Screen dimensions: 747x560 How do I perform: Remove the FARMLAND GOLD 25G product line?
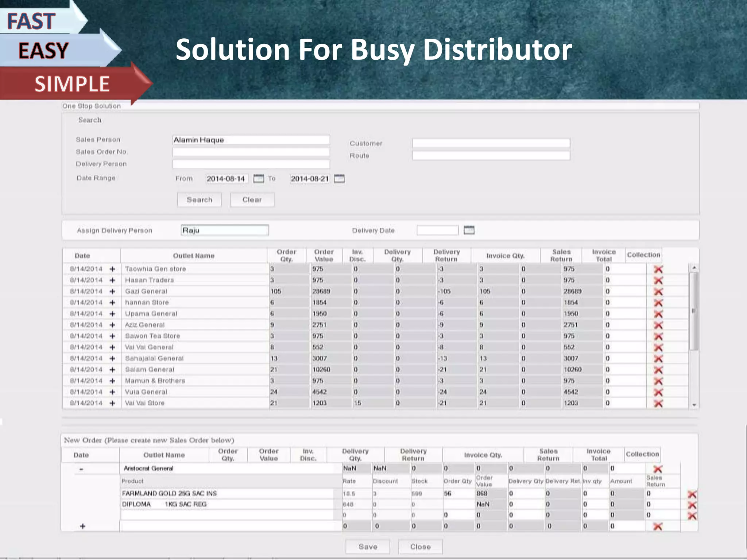point(692,494)
